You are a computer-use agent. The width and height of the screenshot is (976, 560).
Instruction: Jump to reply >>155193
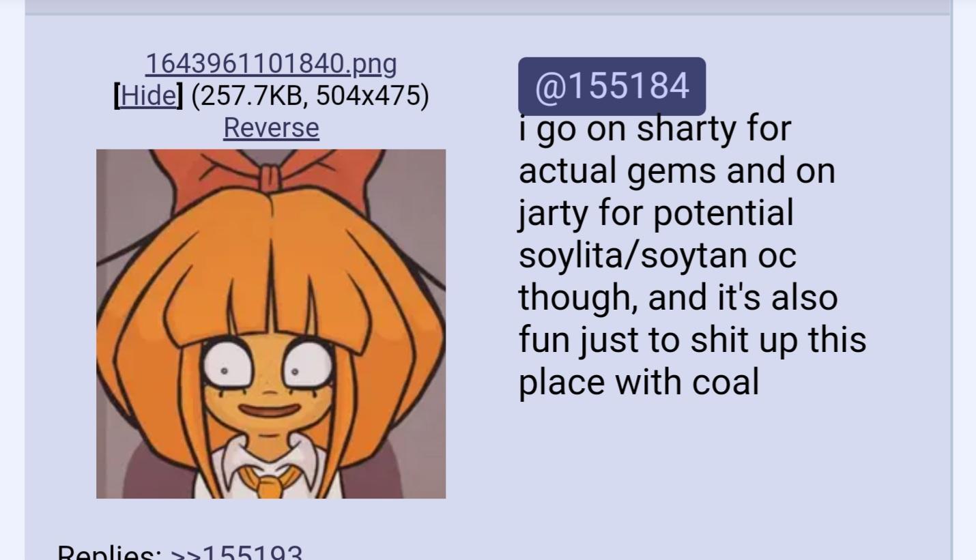pyautogui.click(x=236, y=552)
